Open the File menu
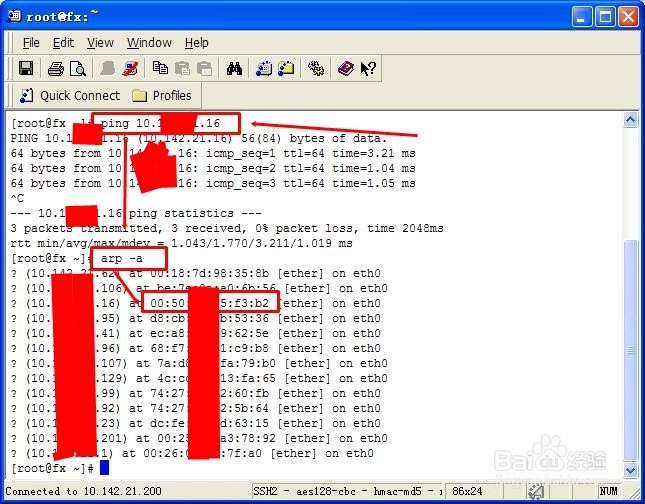The height and width of the screenshot is (504, 645). 31,43
